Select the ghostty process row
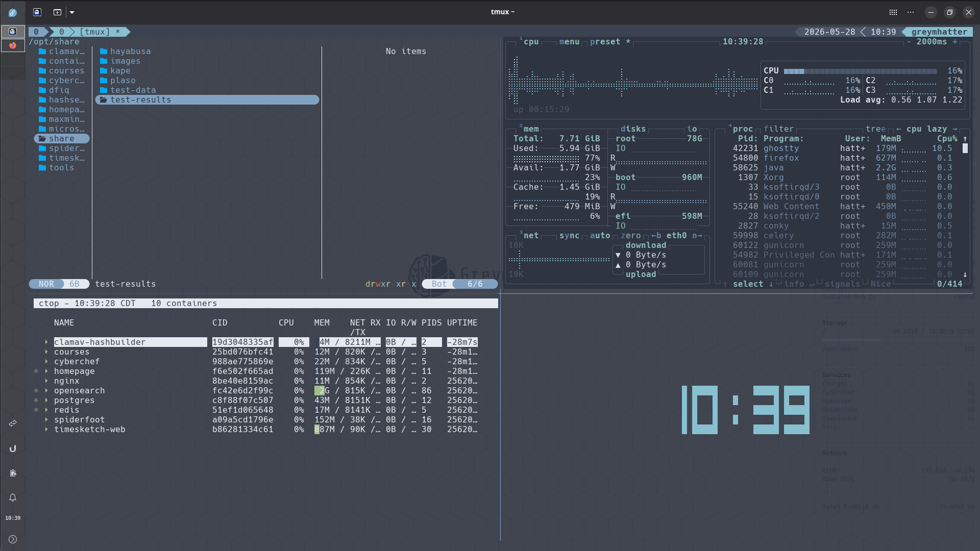This screenshot has height=551, width=980. tap(842, 148)
